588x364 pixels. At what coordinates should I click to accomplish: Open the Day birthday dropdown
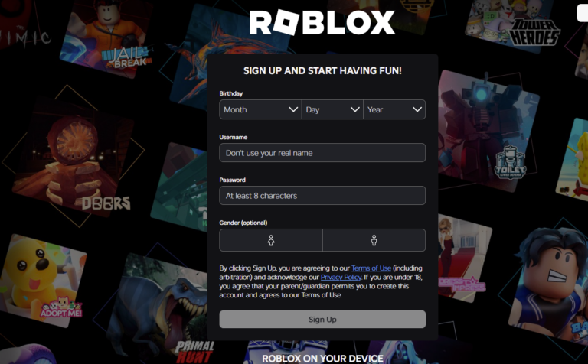click(332, 109)
